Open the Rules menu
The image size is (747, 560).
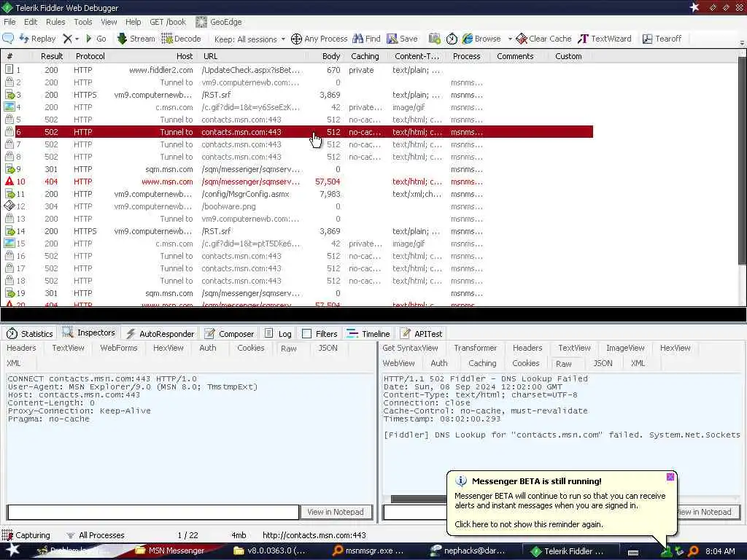coord(55,22)
